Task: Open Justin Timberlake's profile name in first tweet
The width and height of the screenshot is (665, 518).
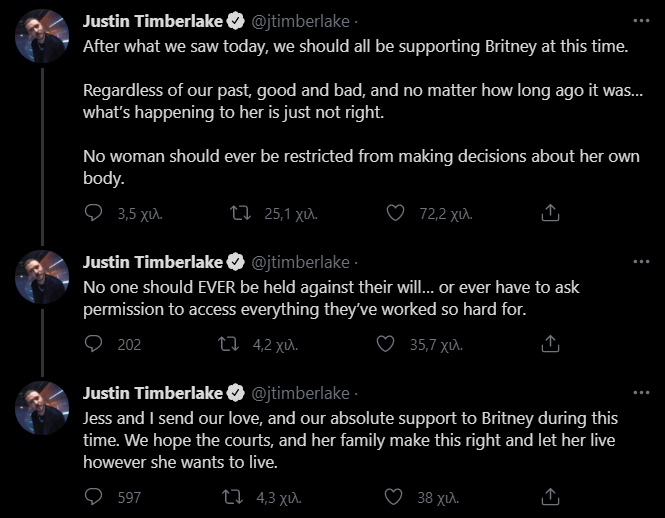Action: point(151,21)
